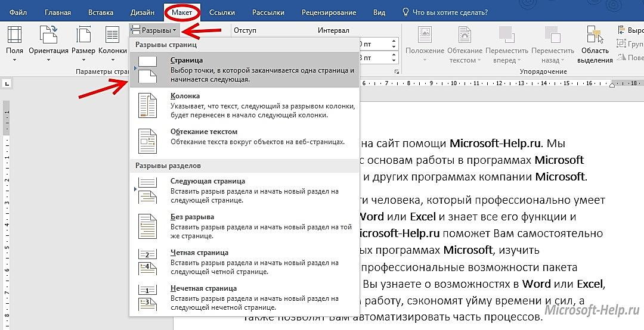Open the Положение position button
The height and width of the screenshot is (330, 644).
pyautogui.click(x=425, y=44)
